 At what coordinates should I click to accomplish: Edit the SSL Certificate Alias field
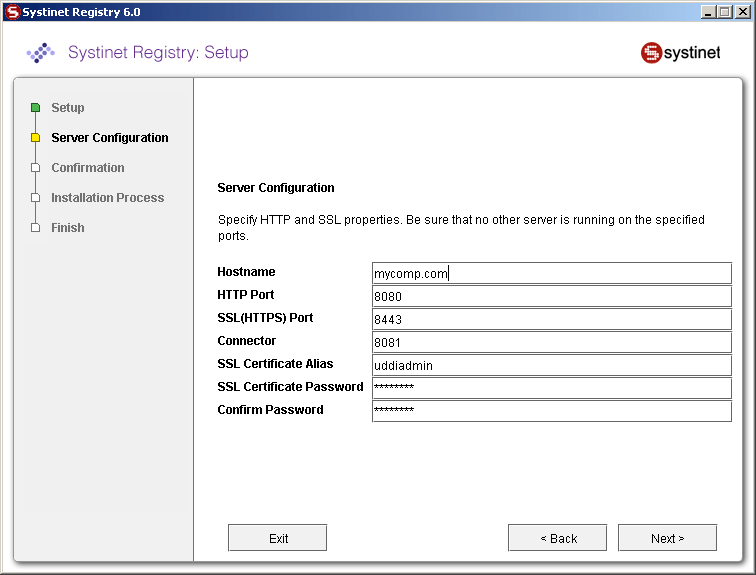(552, 365)
